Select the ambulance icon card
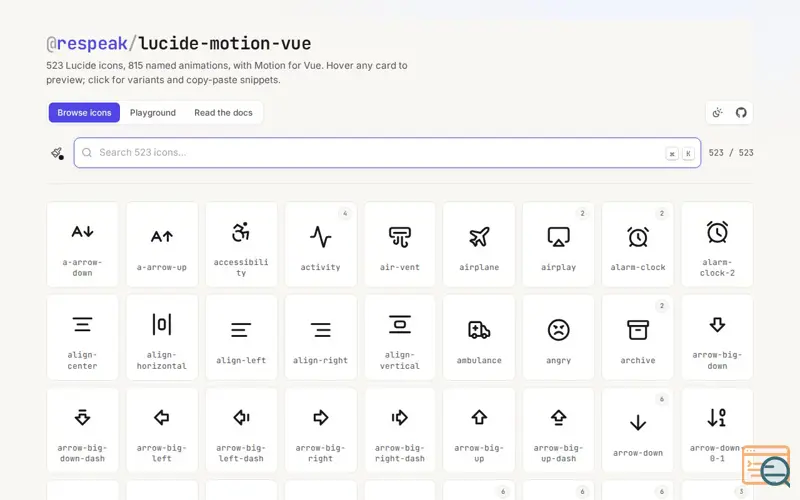 point(479,337)
